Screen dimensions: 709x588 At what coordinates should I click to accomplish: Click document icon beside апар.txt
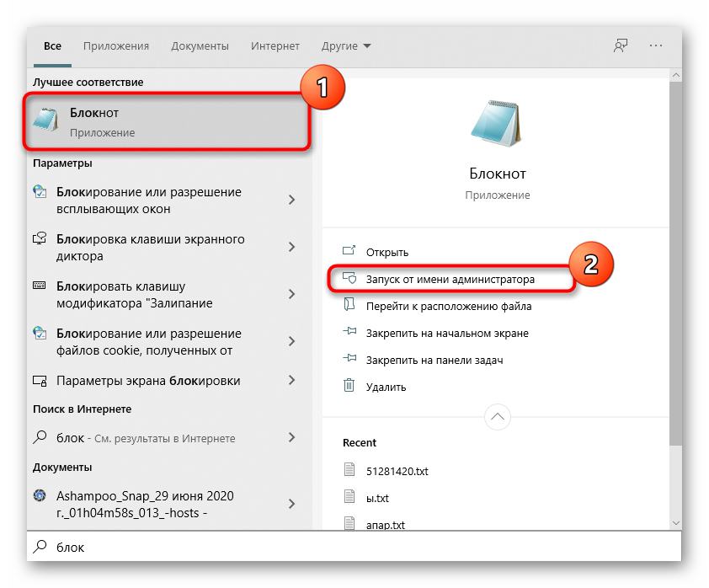pos(349,523)
